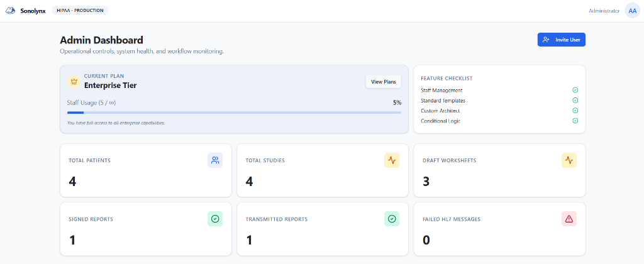644x264 pixels.
Task: Open View Plans
Action: (x=383, y=82)
